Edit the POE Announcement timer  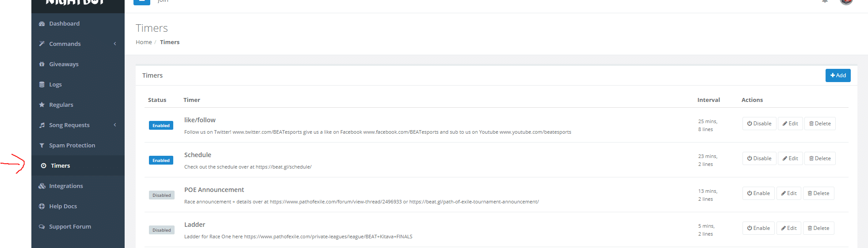pyautogui.click(x=789, y=193)
